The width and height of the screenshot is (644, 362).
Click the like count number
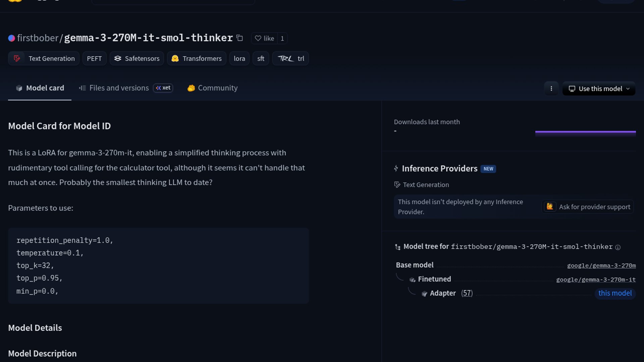click(x=282, y=38)
